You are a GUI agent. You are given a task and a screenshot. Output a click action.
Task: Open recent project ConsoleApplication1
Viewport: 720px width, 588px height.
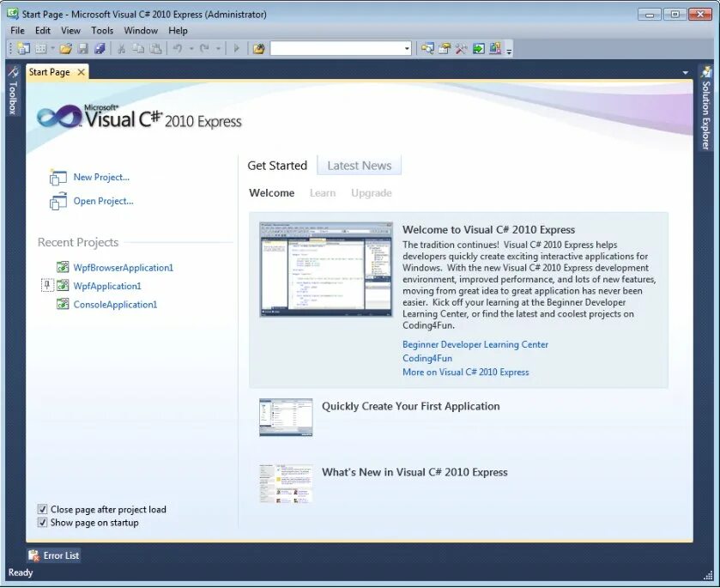coord(115,305)
